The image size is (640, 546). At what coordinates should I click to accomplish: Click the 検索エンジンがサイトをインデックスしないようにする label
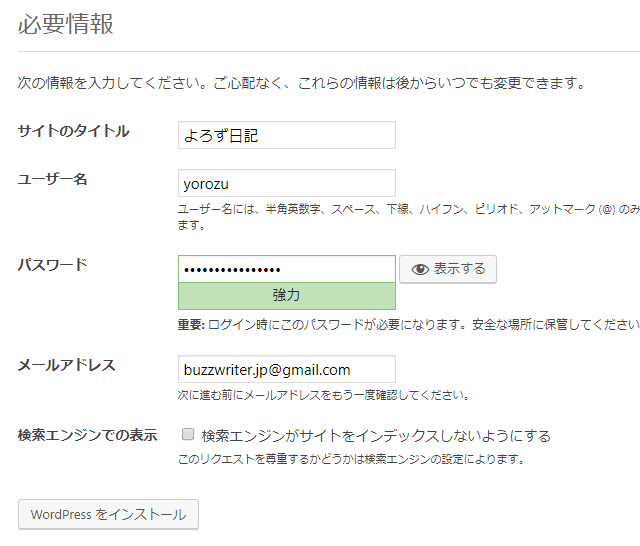pos(376,436)
